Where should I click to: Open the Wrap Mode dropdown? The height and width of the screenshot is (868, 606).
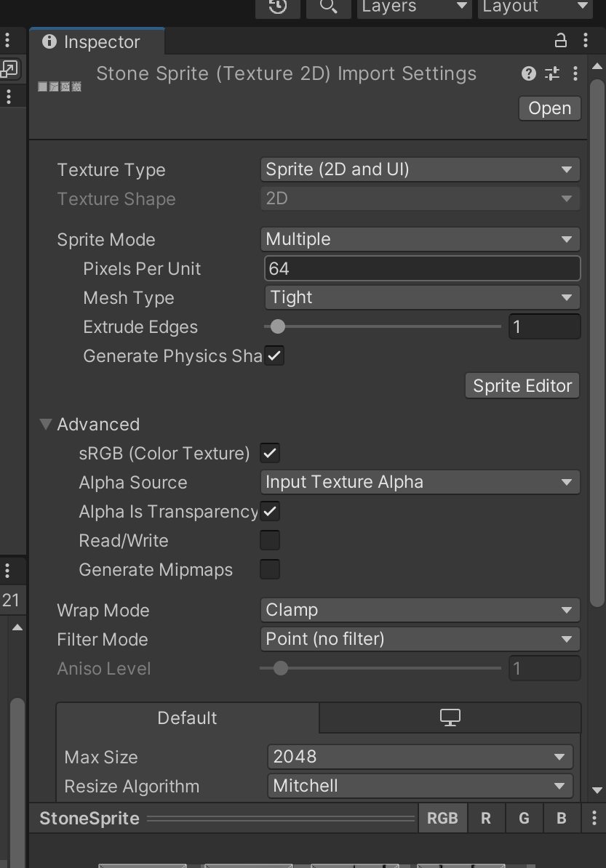[420, 610]
